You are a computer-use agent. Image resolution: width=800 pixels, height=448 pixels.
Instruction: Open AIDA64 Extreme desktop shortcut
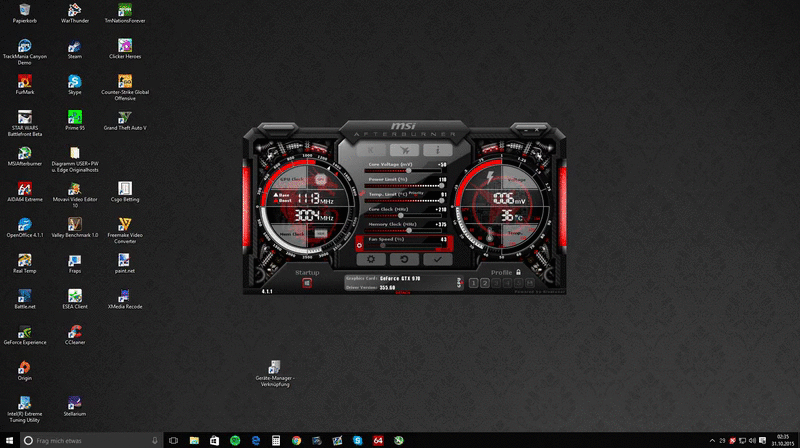pos(24,192)
